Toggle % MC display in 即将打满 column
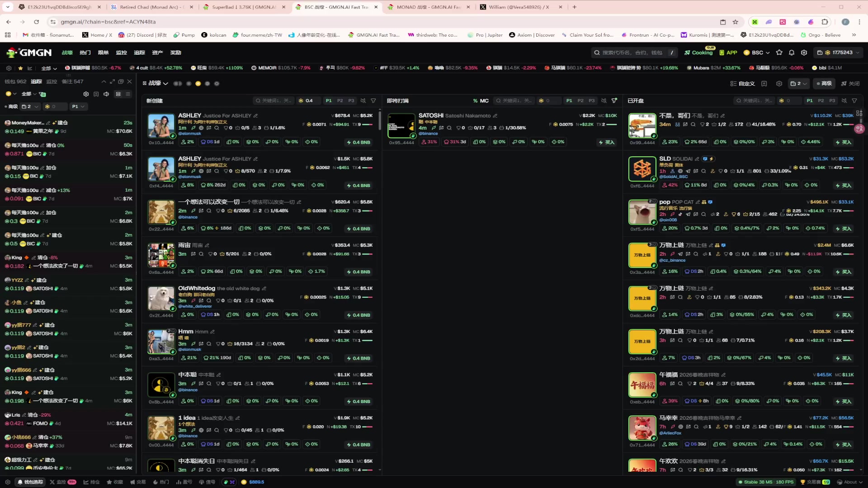The width and height of the screenshot is (868, 488). point(481,101)
